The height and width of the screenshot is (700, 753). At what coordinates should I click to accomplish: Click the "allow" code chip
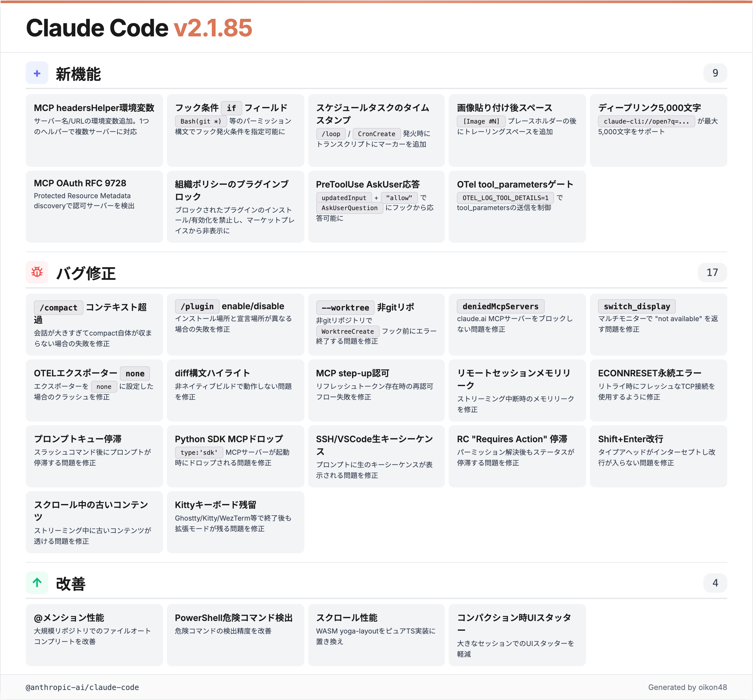point(399,198)
